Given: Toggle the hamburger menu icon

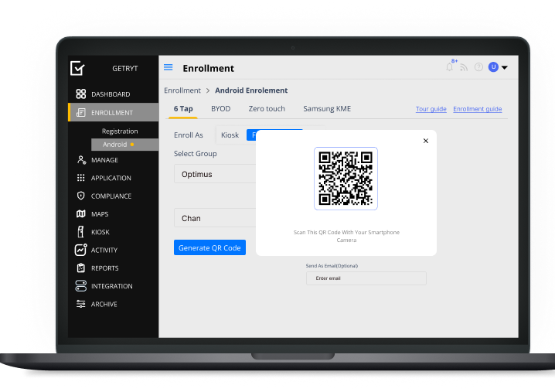Looking at the screenshot, I should click(169, 67).
